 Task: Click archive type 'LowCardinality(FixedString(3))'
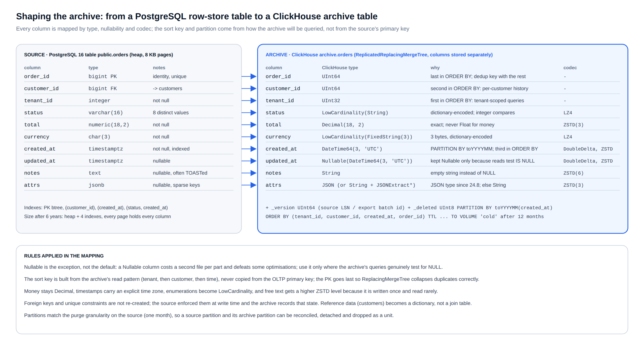coord(367,137)
